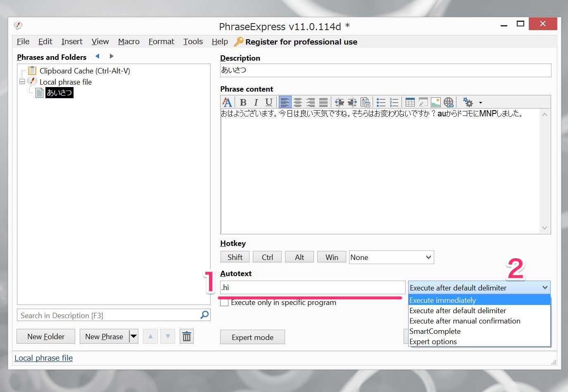Navigate forward in Phrases and Folders
Screen dimensions: 568x392
(111, 56)
